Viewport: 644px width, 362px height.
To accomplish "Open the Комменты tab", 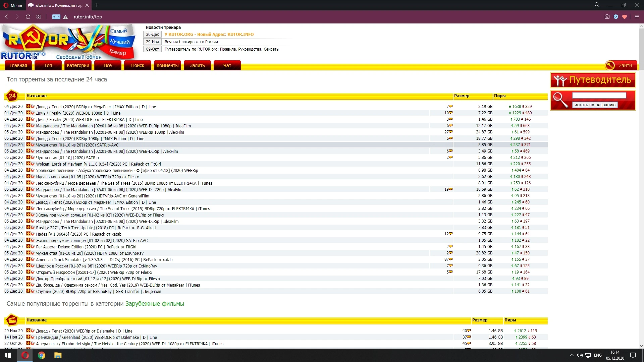I will coord(167,65).
